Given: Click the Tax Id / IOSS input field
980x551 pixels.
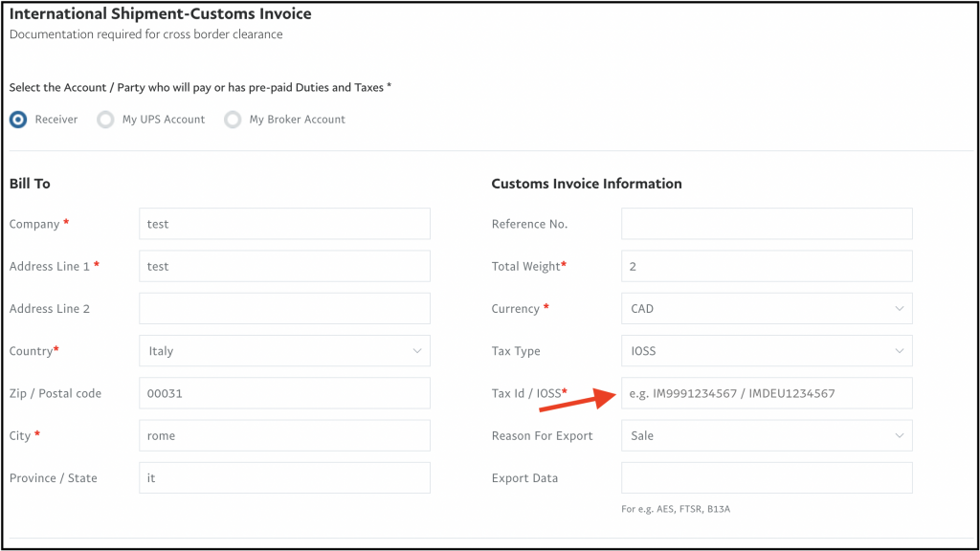Looking at the screenshot, I should [767, 393].
